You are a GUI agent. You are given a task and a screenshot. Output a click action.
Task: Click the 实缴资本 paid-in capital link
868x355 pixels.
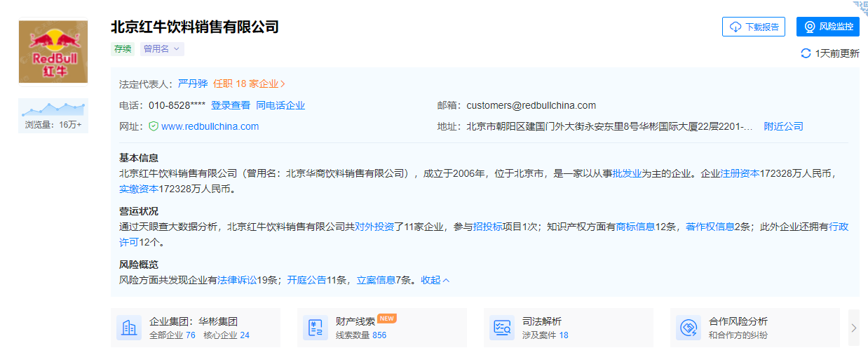click(139, 189)
